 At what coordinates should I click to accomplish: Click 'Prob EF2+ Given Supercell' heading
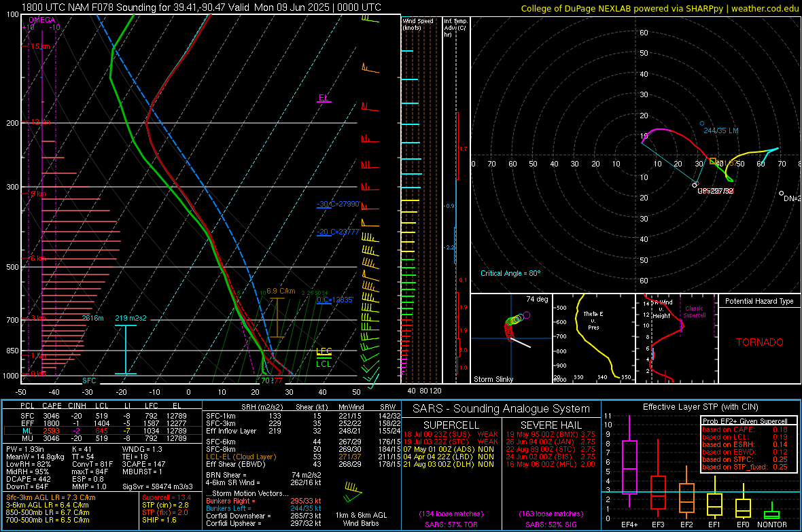click(745, 421)
